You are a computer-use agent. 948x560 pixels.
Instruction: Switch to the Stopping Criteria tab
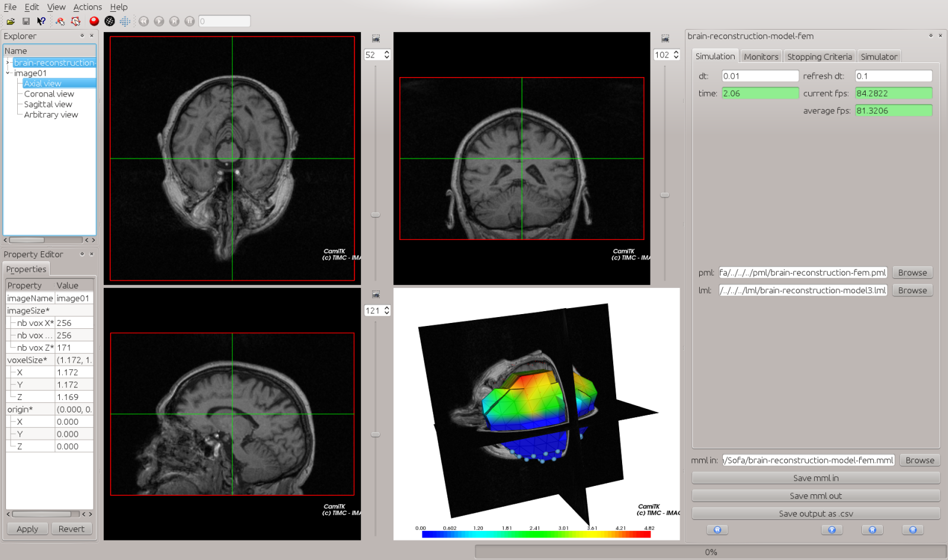819,57
